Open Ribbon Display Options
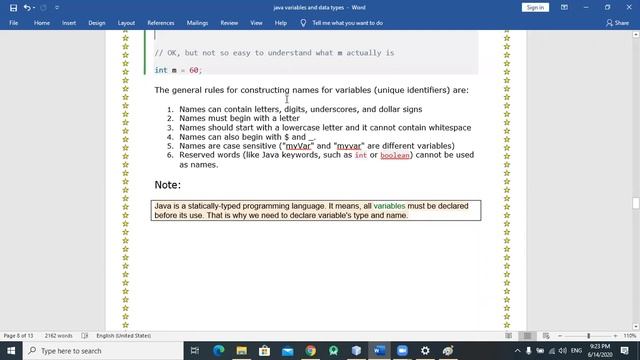Screen dimensions: 640x360 tap(564, 7)
